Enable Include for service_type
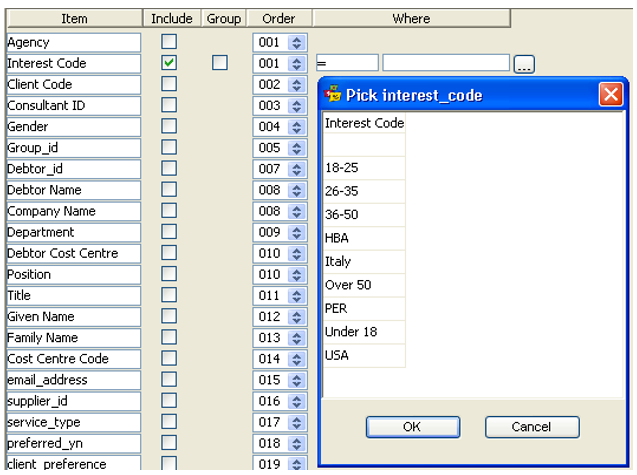This screenshot has width=637, height=475. [169, 422]
